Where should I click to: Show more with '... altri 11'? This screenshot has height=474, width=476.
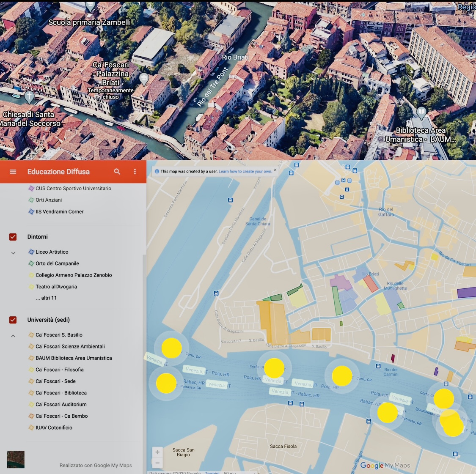click(x=46, y=298)
